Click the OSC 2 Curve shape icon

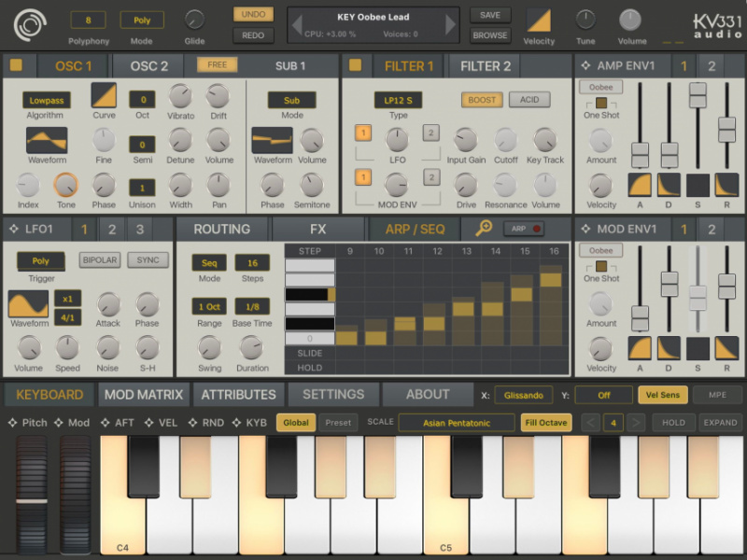pyautogui.click(x=103, y=96)
